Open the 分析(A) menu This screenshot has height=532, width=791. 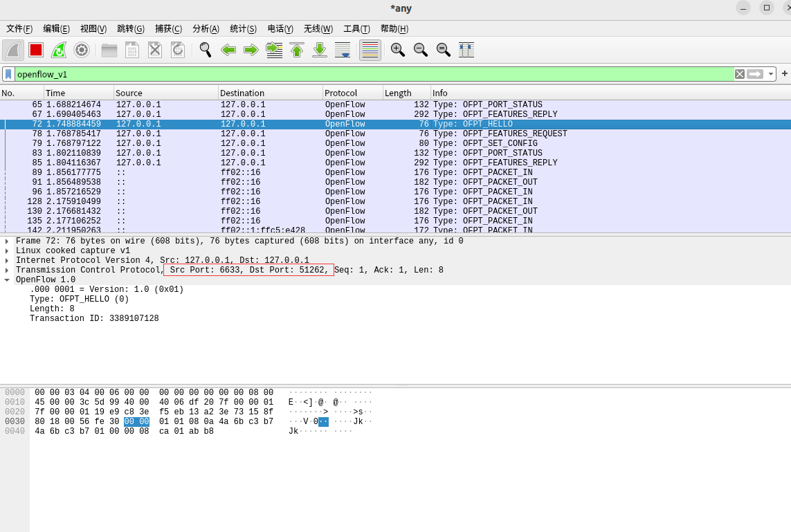coord(206,29)
